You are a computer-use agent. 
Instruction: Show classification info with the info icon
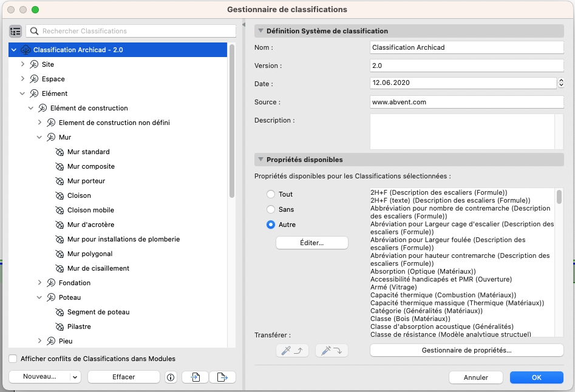(x=171, y=377)
